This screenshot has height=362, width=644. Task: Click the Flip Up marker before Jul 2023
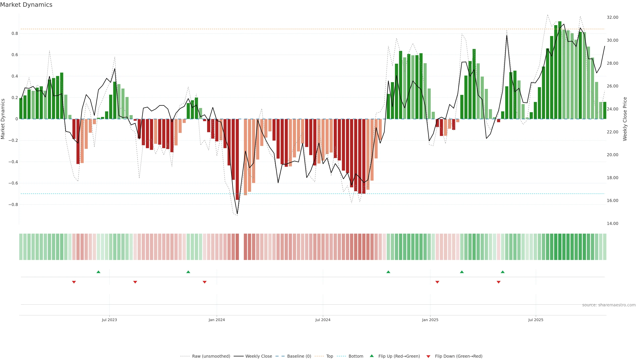point(98,272)
